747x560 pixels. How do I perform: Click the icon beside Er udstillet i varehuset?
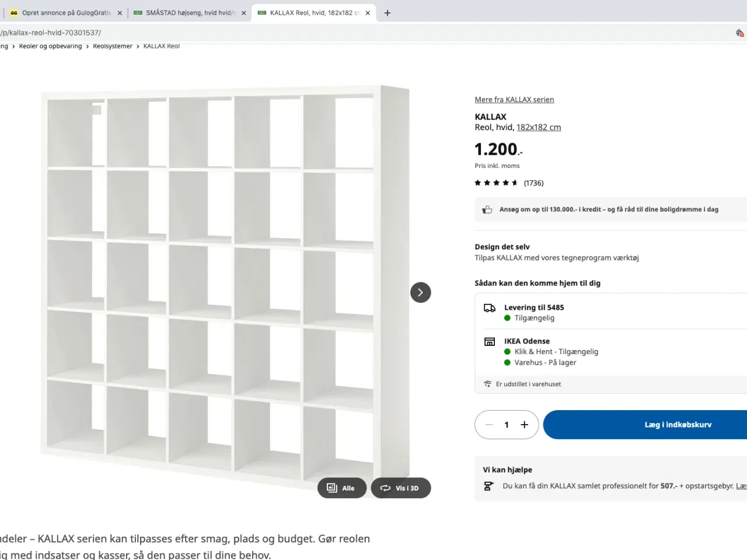coord(487,384)
